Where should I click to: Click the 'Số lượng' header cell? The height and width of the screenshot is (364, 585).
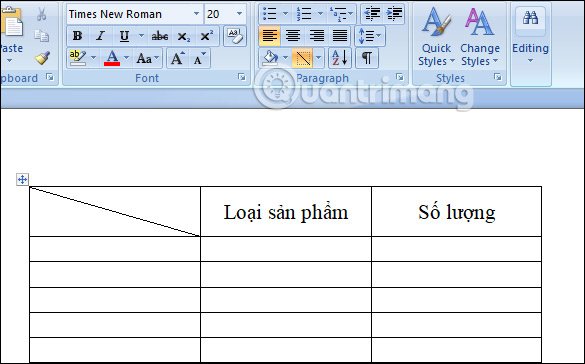(457, 211)
